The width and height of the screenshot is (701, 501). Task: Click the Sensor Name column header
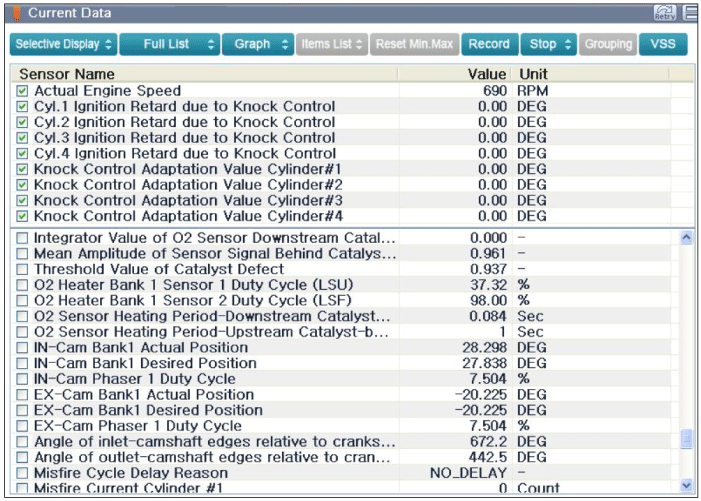coord(204,74)
